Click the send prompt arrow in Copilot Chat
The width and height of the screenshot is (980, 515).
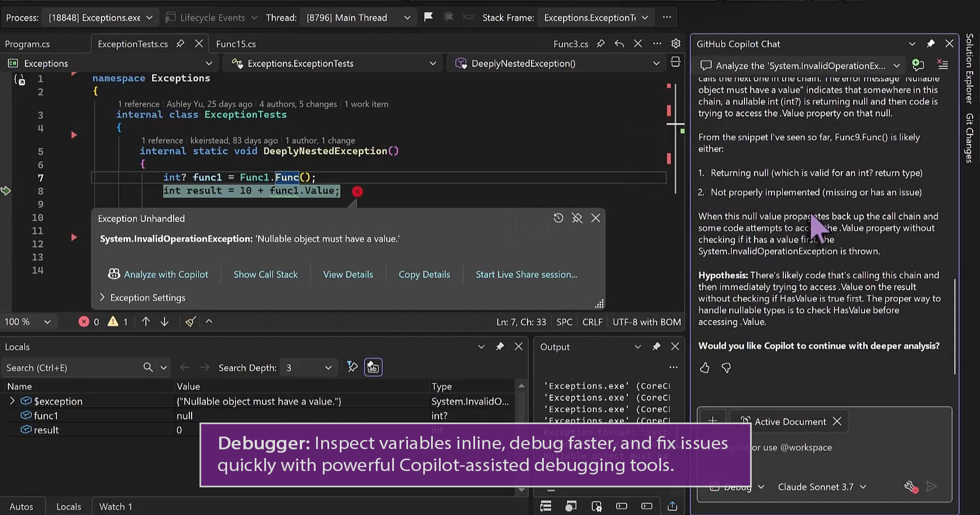pyautogui.click(x=932, y=486)
